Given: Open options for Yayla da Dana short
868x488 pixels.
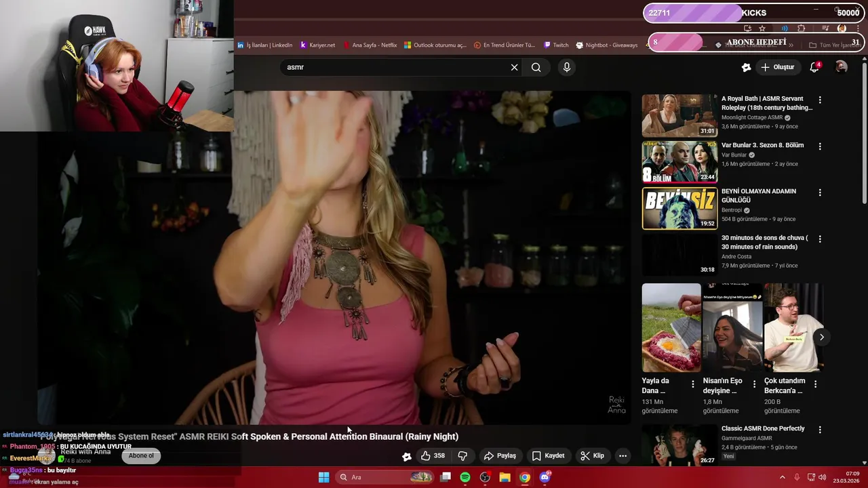Looking at the screenshot, I should click(692, 384).
